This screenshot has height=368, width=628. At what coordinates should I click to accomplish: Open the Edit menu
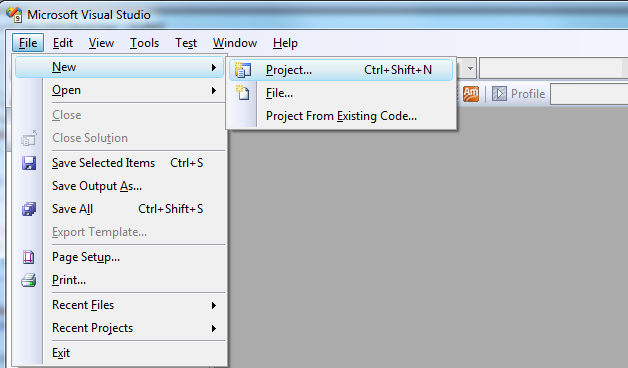click(63, 43)
